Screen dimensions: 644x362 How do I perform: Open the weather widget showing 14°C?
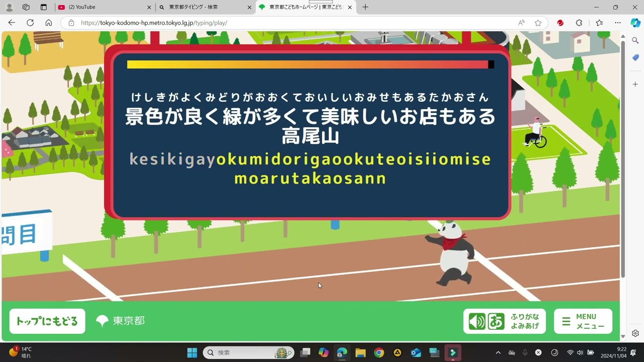pyautogui.click(x=21, y=352)
